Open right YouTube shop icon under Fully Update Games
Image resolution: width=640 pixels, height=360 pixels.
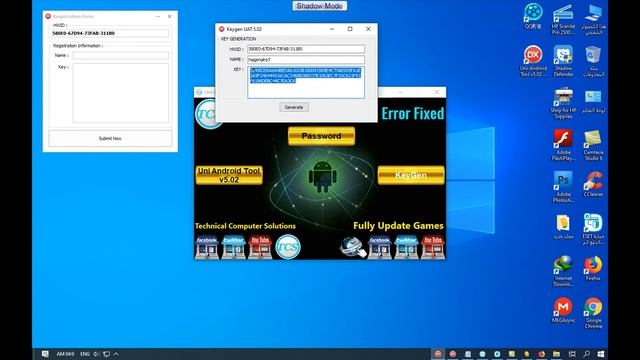tap(433, 247)
